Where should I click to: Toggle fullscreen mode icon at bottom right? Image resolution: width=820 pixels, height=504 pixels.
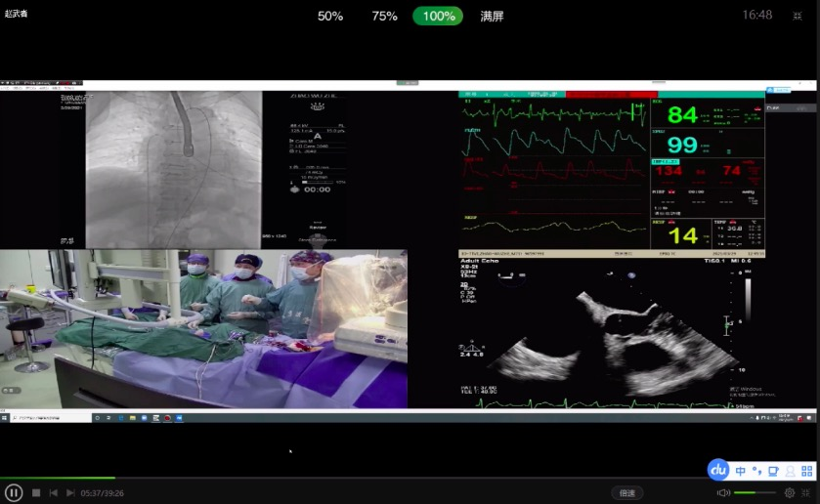807,493
